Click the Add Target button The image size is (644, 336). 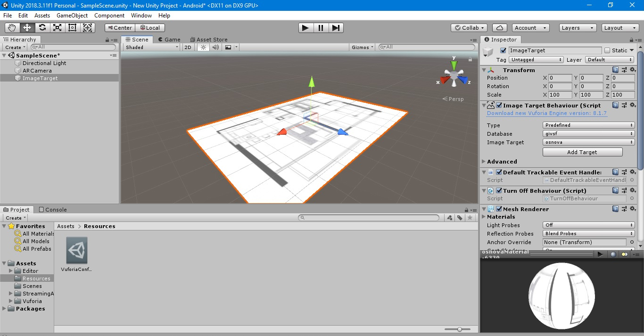582,152
